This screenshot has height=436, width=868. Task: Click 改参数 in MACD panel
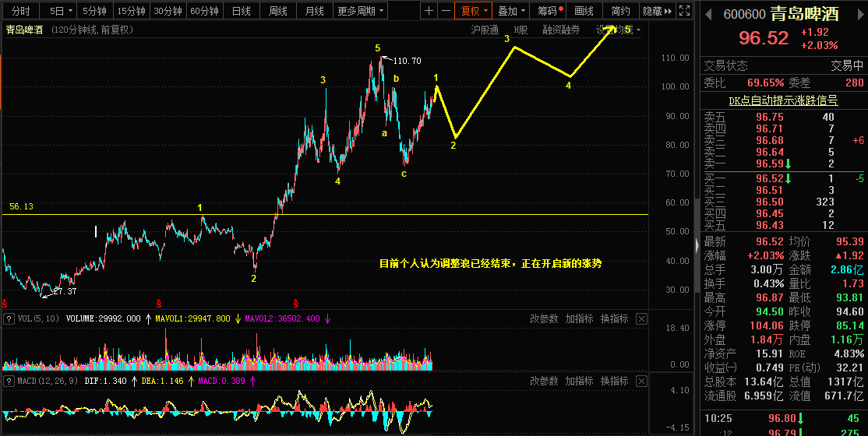[544, 381]
